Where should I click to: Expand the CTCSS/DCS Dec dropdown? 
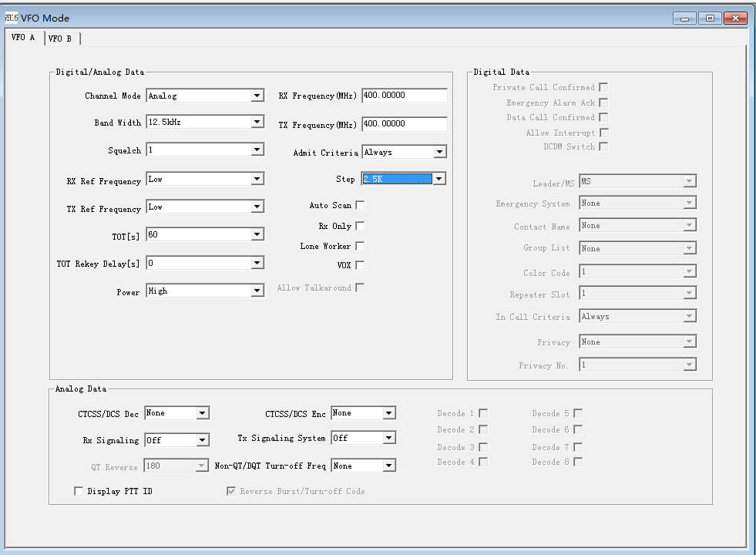[202, 413]
